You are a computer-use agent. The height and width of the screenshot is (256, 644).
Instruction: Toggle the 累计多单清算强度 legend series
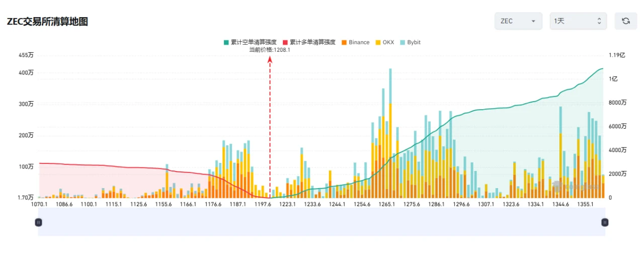point(309,42)
